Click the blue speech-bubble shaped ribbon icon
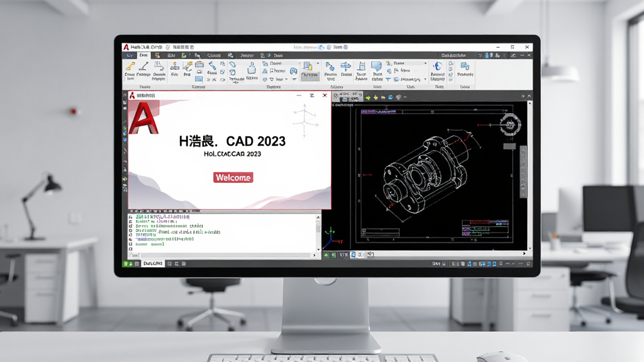Viewport: 644px width, 362px height. [377, 66]
